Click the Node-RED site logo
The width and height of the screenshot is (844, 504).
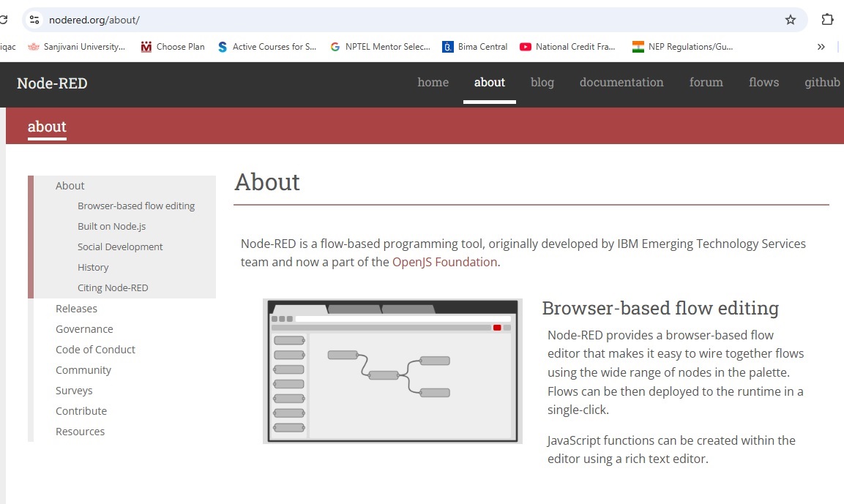point(52,83)
